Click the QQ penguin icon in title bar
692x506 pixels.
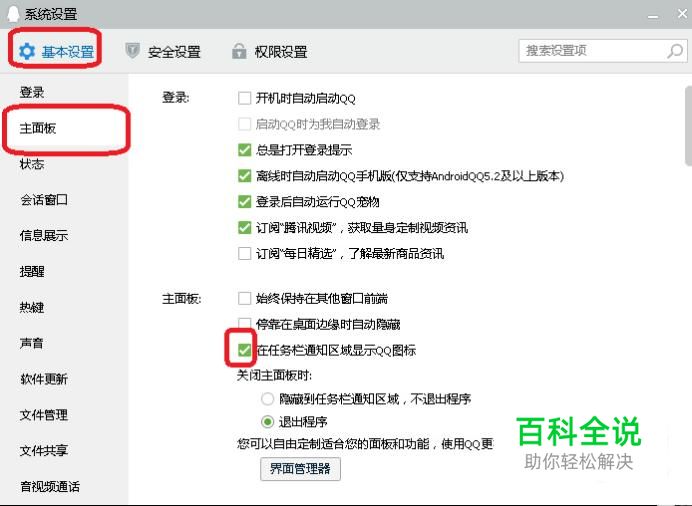[13, 13]
